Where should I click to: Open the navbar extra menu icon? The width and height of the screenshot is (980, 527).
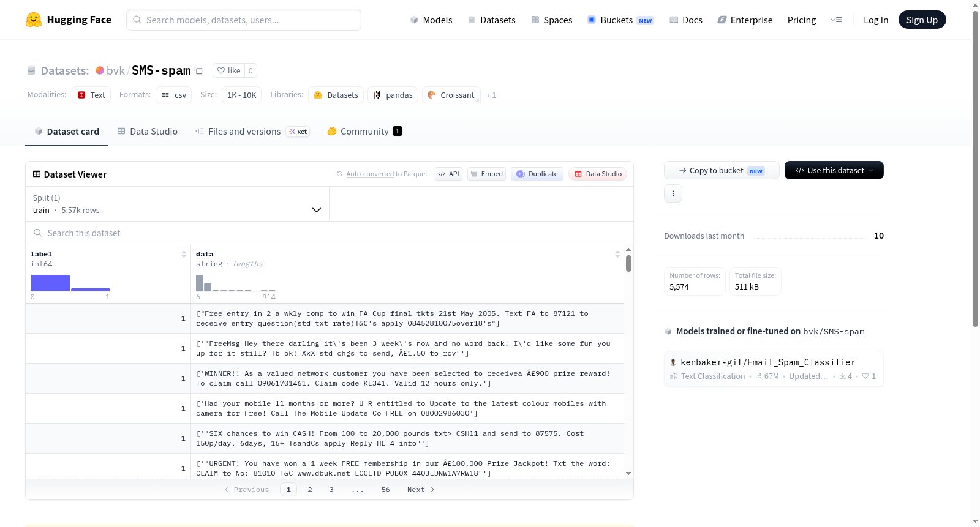[836, 20]
